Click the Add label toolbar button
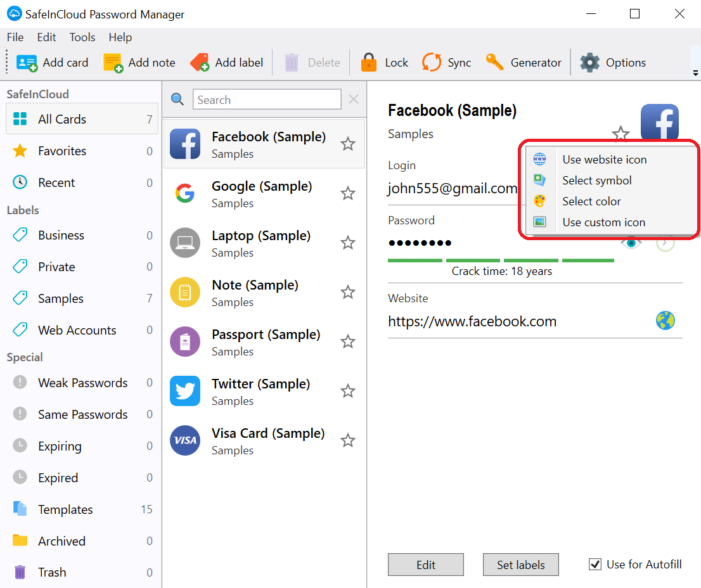This screenshot has width=701, height=588. [x=227, y=63]
